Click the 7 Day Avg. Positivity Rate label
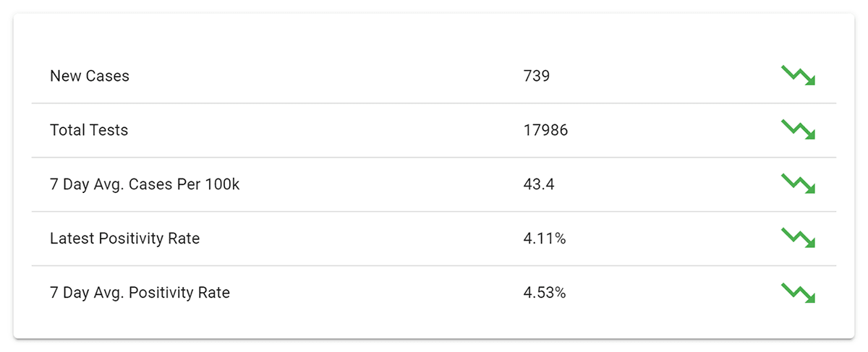 pos(140,293)
